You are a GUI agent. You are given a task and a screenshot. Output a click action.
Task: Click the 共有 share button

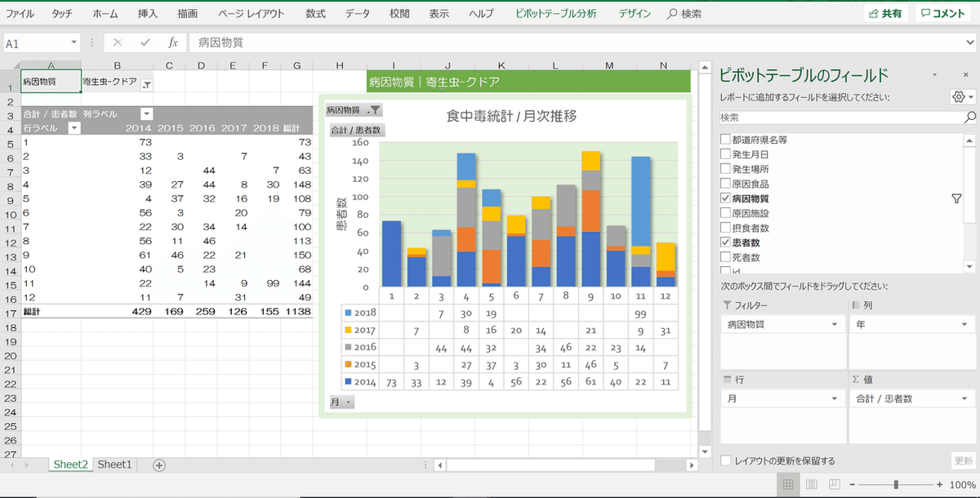tap(885, 14)
